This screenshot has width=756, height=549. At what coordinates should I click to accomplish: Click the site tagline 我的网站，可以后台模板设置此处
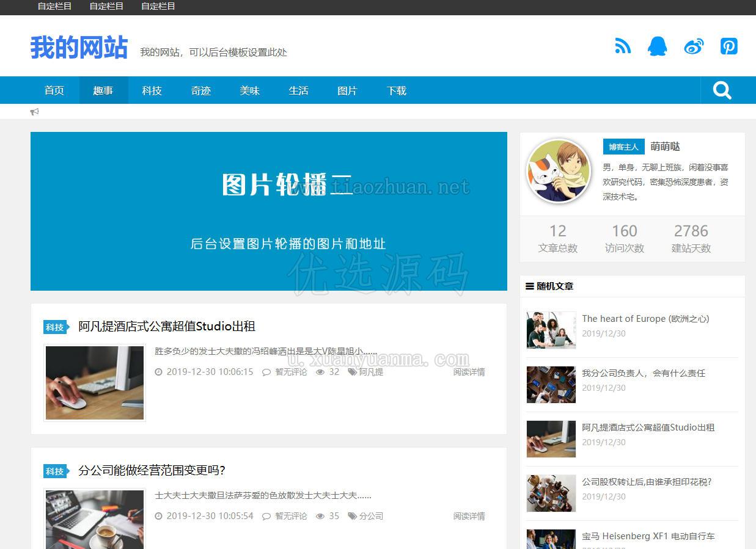pos(213,53)
